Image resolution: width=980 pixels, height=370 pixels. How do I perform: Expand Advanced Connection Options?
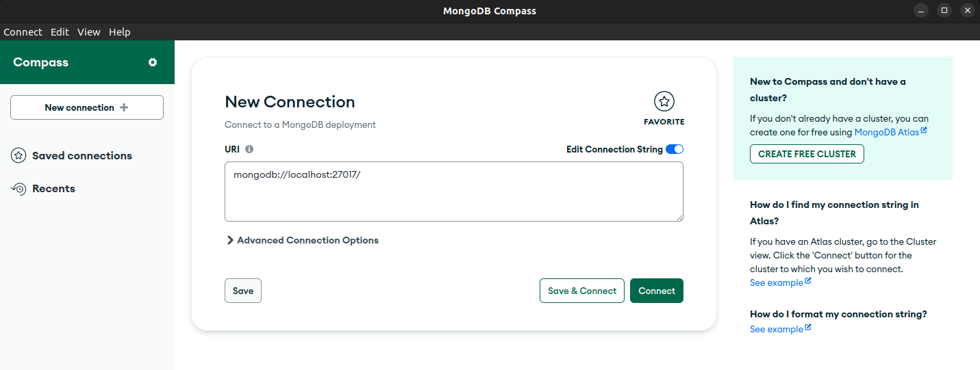[302, 240]
